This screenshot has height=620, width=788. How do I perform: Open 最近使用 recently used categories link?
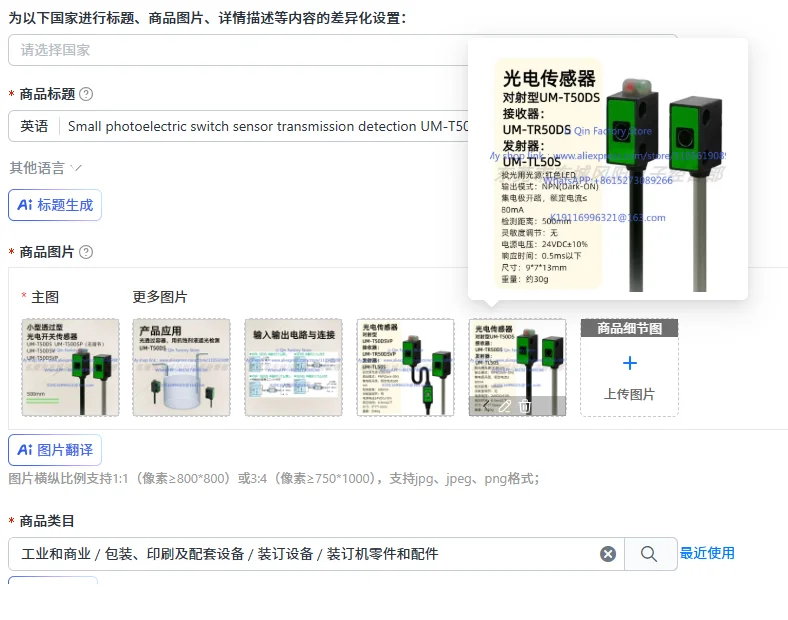707,553
